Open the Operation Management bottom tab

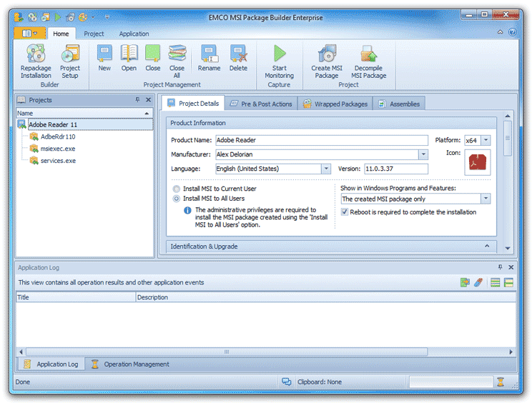tap(130, 364)
